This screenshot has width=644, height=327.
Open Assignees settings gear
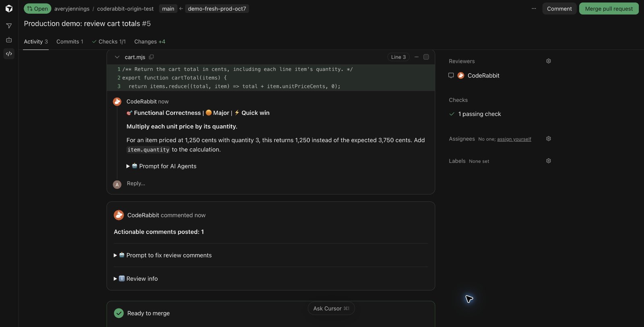pos(549,139)
